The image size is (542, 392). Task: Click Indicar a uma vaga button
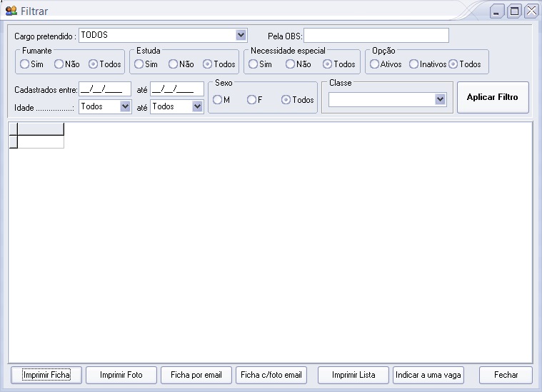pos(428,375)
